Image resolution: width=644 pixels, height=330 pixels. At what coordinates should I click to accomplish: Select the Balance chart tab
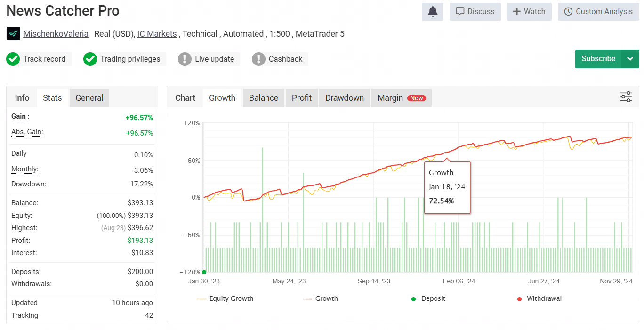point(264,98)
